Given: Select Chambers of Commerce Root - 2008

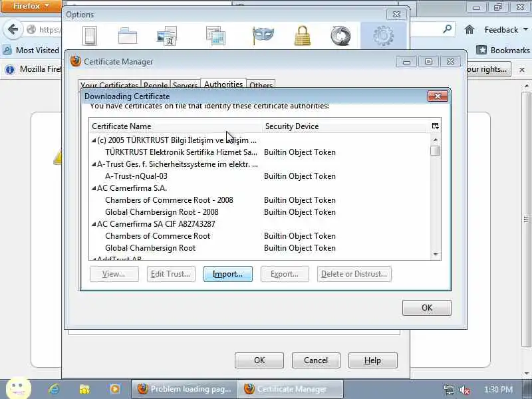Looking at the screenshot, I should pyautogui.click(x=259, y=200).
